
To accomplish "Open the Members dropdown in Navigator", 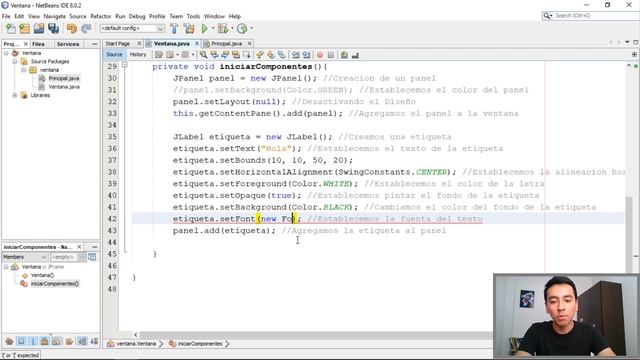I will 24,257.
